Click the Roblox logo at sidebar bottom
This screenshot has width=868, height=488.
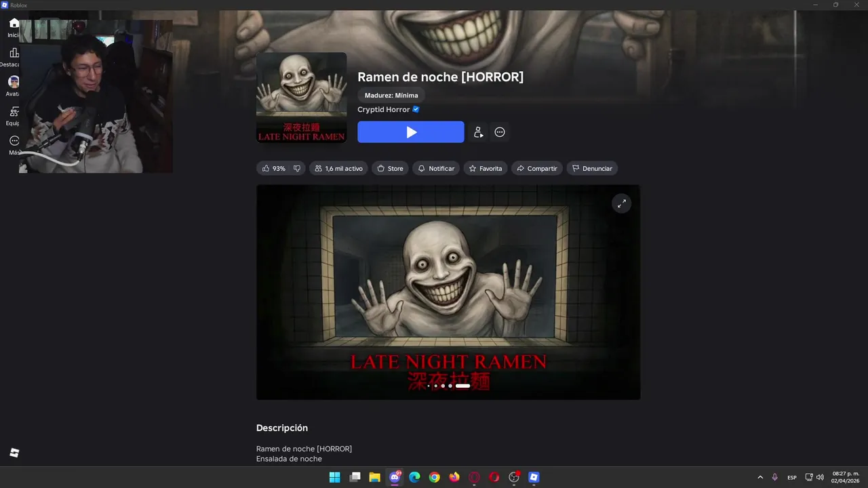click(14, 453)
